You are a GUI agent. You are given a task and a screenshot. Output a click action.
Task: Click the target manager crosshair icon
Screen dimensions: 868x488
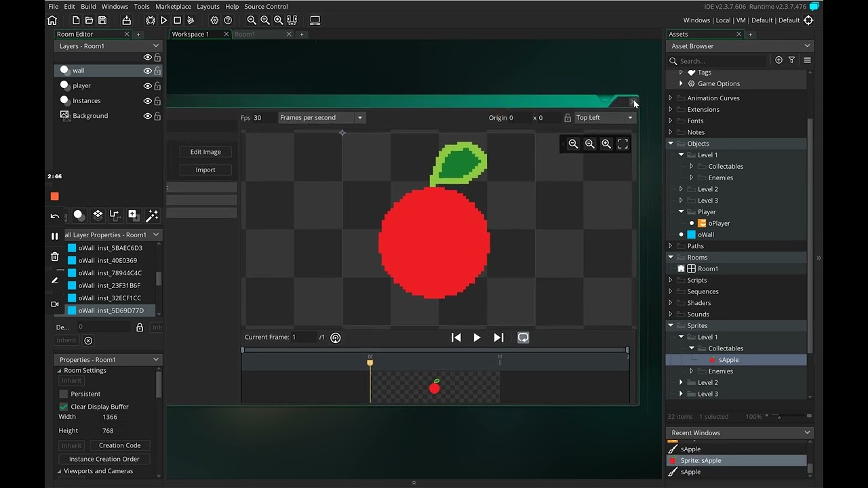click(808, 20)
